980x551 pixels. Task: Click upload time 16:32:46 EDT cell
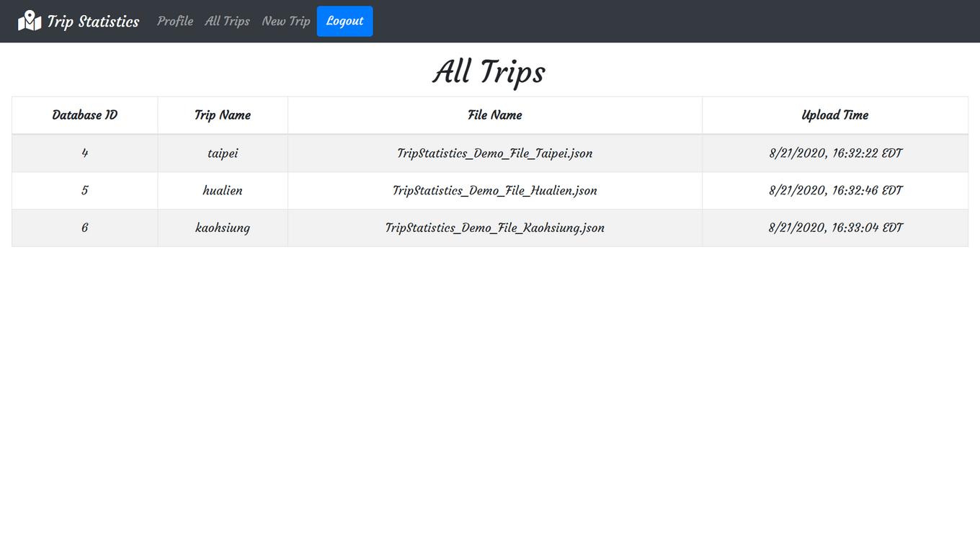click(x=835, y=191)
